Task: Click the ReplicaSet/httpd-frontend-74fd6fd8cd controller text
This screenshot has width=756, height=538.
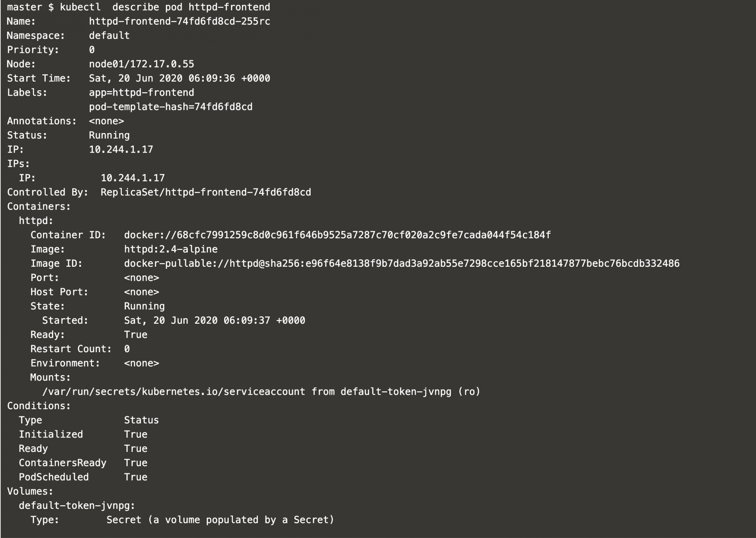Action: click(x=206, y=192)
